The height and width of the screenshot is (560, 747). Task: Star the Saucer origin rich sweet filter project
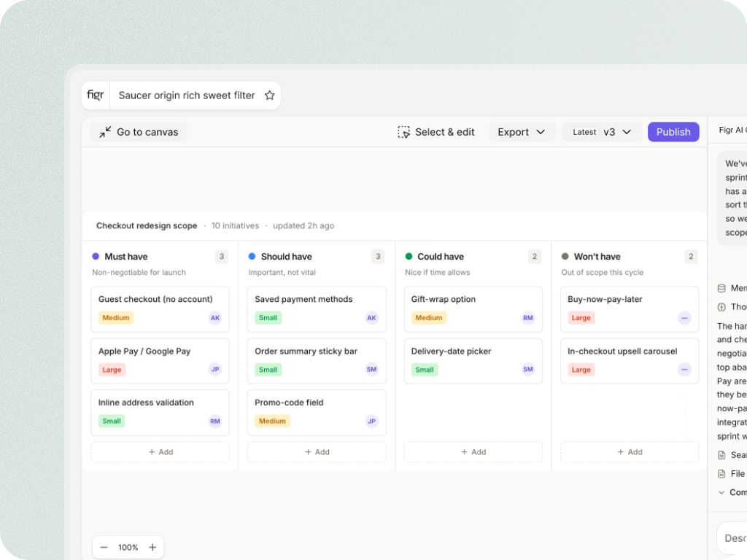[x=270, y=96]
